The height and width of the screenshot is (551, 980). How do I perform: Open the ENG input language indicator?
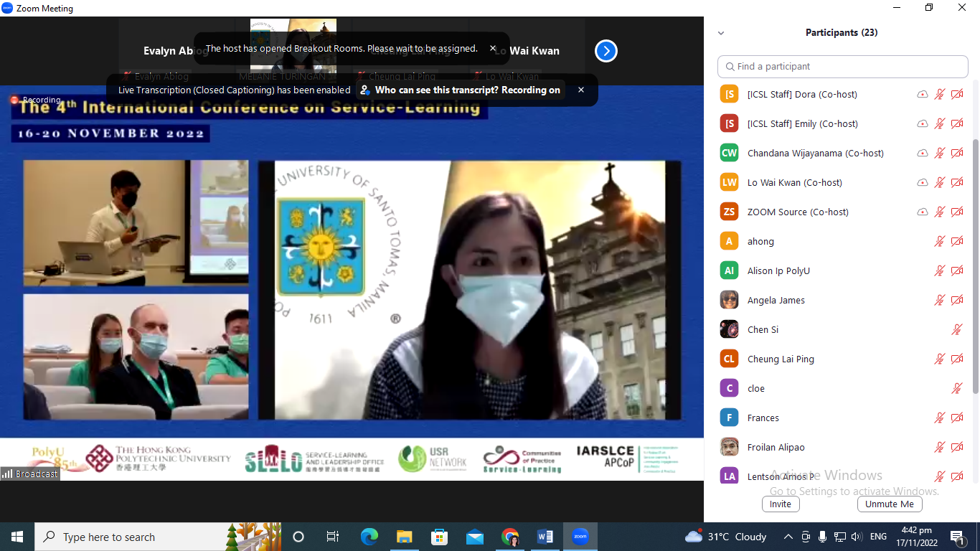point(878,537)
